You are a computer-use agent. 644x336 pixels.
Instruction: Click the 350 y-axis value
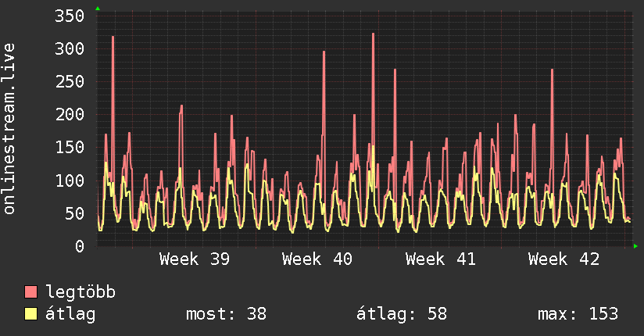(x=70, y=16)
